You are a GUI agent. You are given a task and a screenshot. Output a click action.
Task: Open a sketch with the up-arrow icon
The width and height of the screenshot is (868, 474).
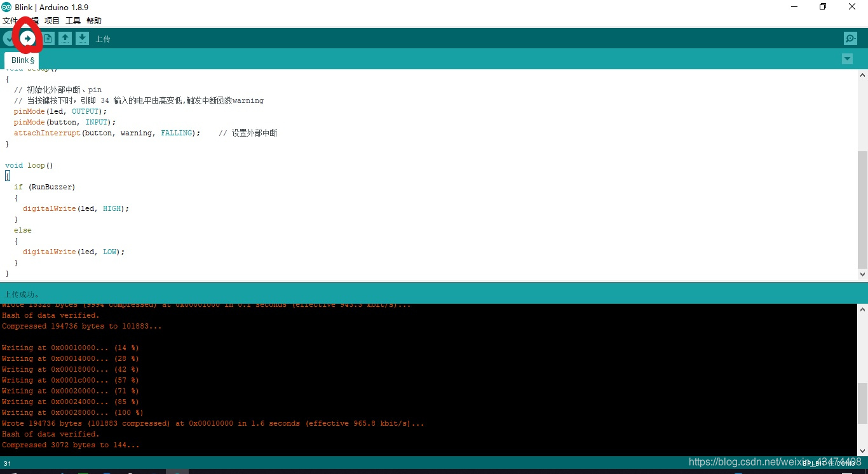65,39
